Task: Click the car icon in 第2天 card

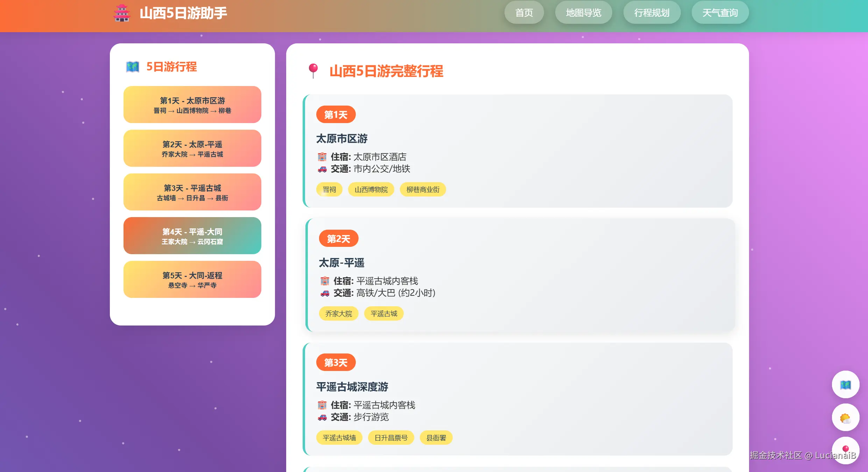Action: click(325, 293)
